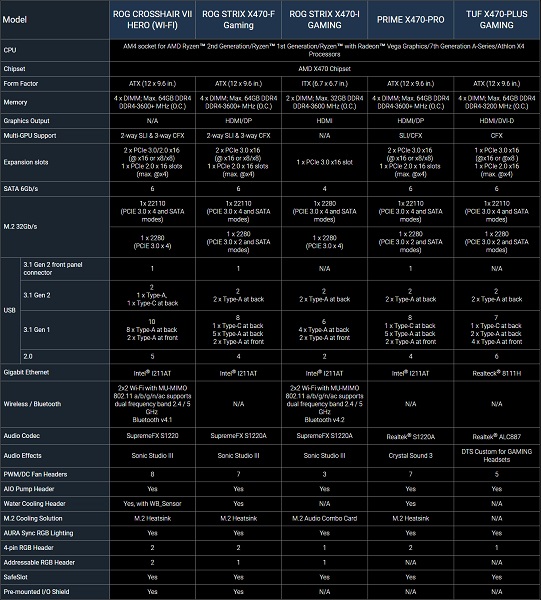Select the ROG STRIX X470-F Gaming column header

238,20
